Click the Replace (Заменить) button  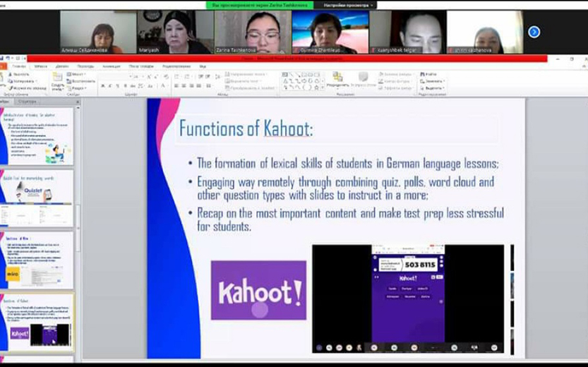pos(431,80)
